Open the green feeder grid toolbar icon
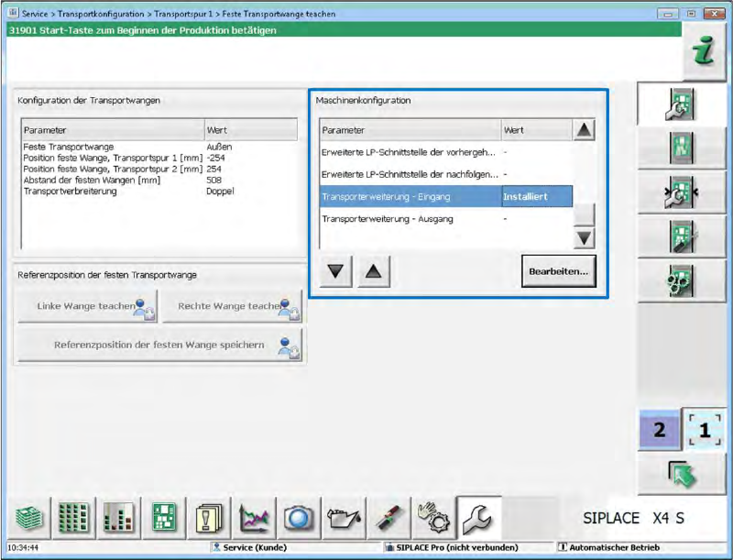 pyautogui.click(x=73, y=518)
